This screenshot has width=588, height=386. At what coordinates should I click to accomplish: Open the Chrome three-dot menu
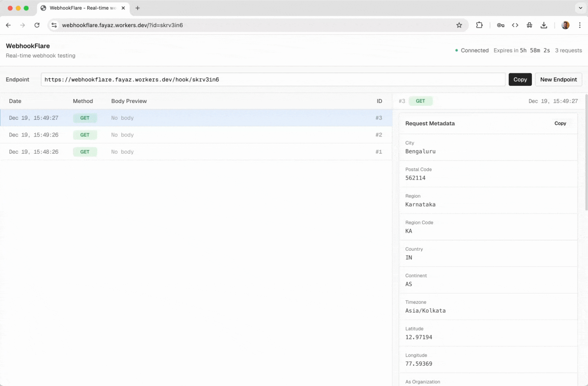click(x=580, y=25)
